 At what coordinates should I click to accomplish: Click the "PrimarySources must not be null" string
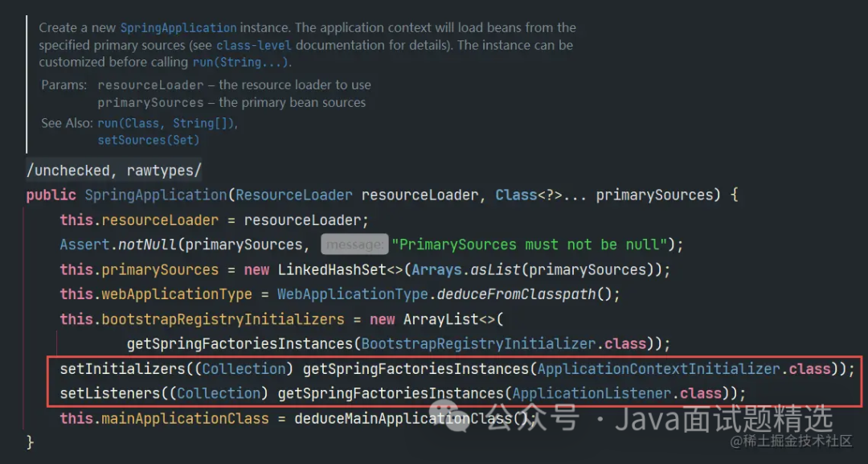529,244
